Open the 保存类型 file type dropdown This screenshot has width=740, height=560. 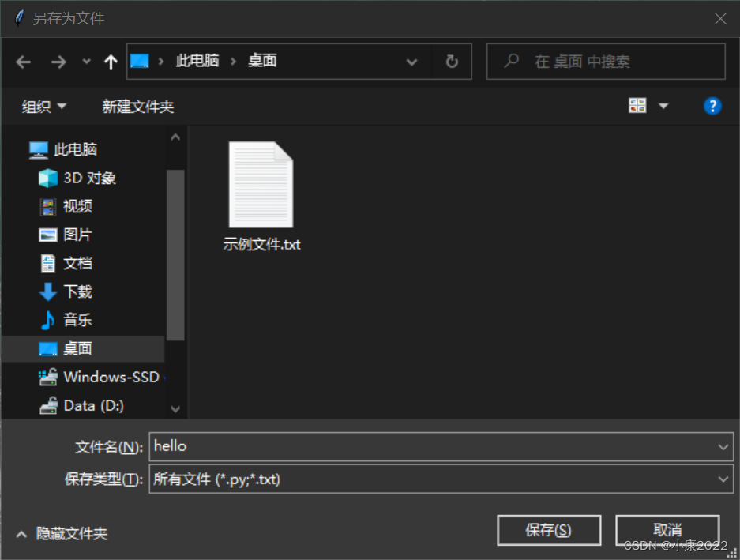pyautogui.click(x=723, y=479)
